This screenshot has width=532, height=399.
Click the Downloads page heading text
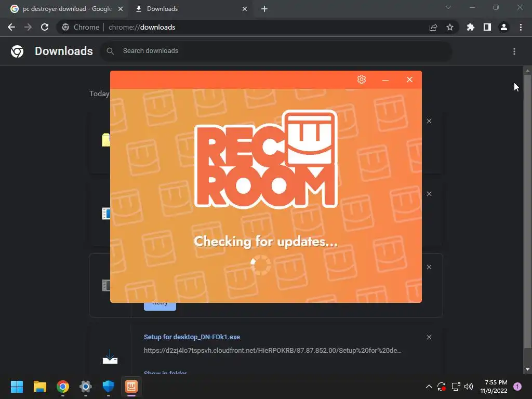[x=64, y=51]
